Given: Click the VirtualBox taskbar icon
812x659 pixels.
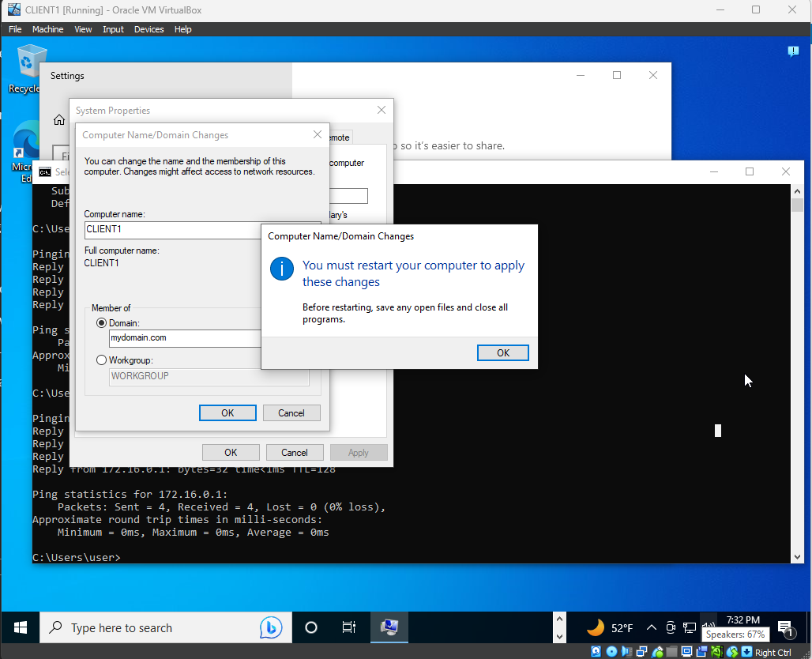Looking at the screenshot, I should (389, 627).
